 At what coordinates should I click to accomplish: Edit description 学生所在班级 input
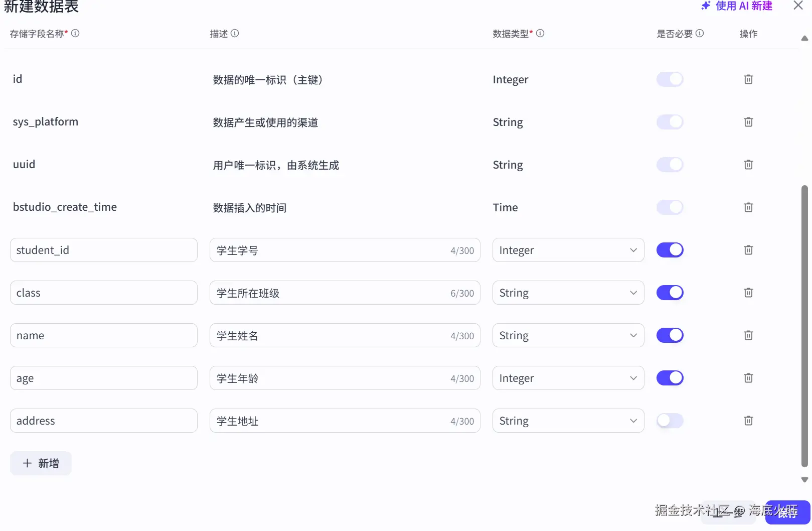click(x=345, y=293)
